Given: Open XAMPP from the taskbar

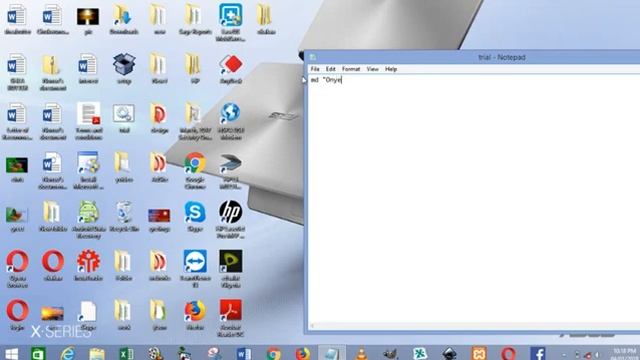Looking at the screenshot, I should click(x=479, y=353).
